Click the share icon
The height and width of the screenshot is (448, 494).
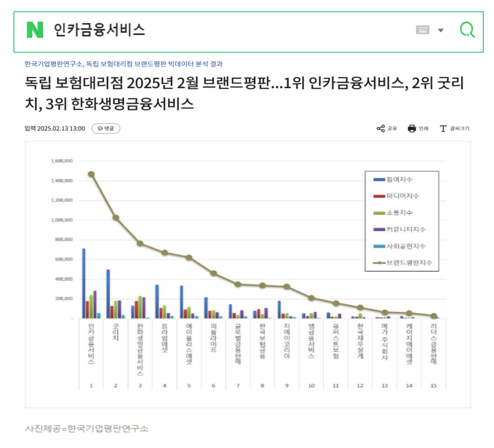pyautogui.click(x=380, y=128)
